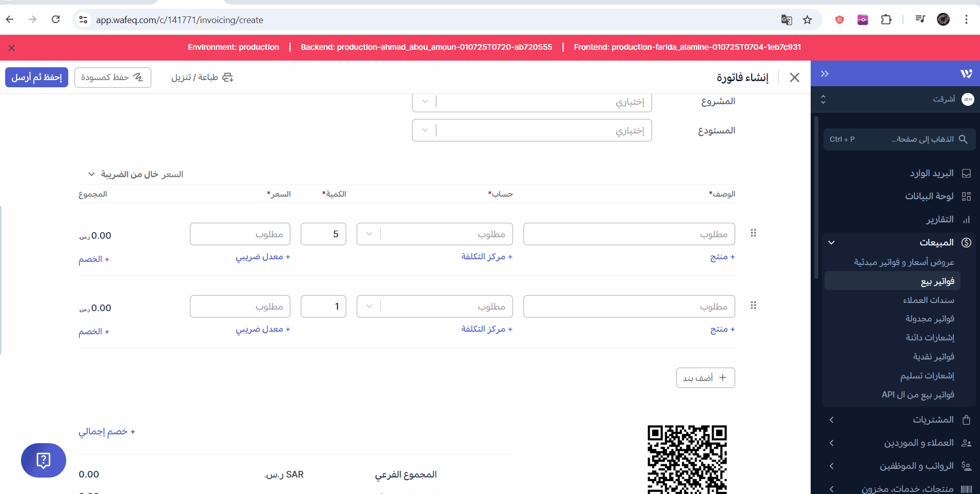
Task: Click the help chat bubble icon
Action: pyautogui.click(x=44, y=460)
